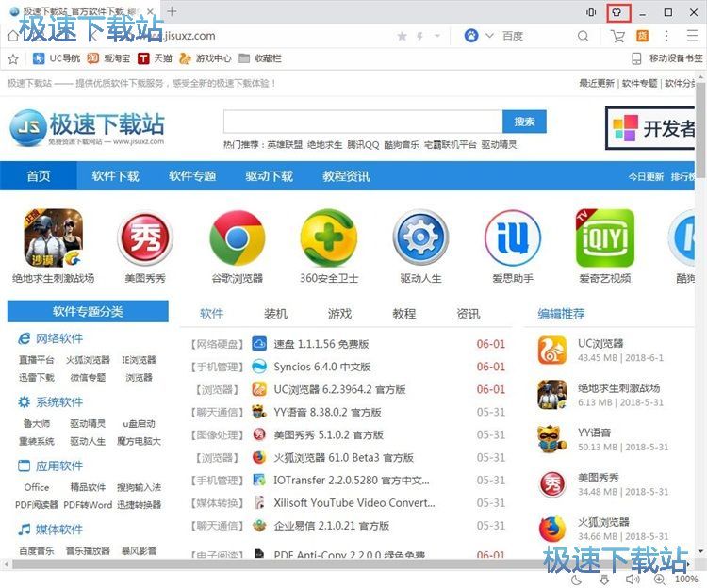The image size is (707, 588).
Task: Open YY语音 raccoon icon in 编辑推荐
Action: (551, 439)
